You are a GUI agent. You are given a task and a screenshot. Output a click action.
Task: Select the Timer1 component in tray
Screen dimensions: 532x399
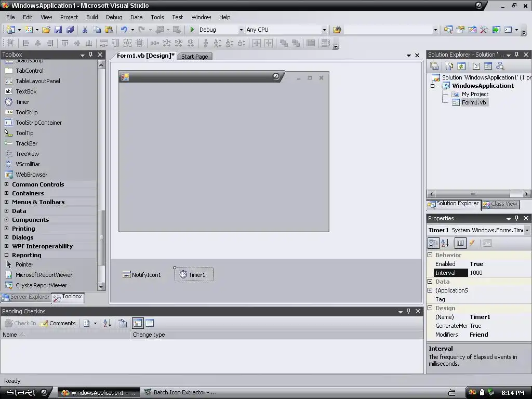[x=194, y=274]
